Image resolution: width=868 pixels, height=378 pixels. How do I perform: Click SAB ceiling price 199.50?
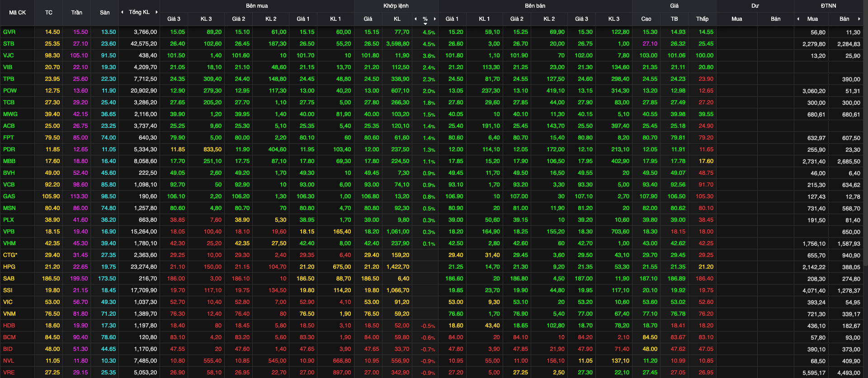[79, 279]
